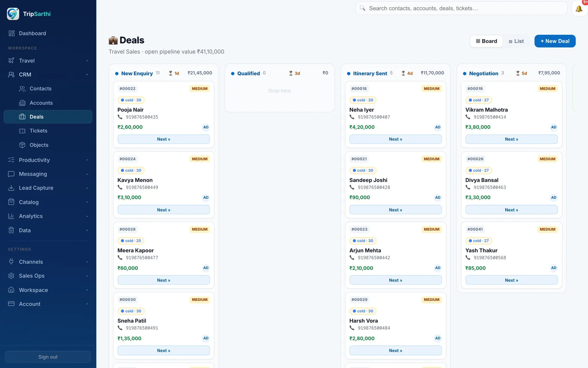Click the Channels plug icon
The image size is (588, 368).
[x=11, y=262]
